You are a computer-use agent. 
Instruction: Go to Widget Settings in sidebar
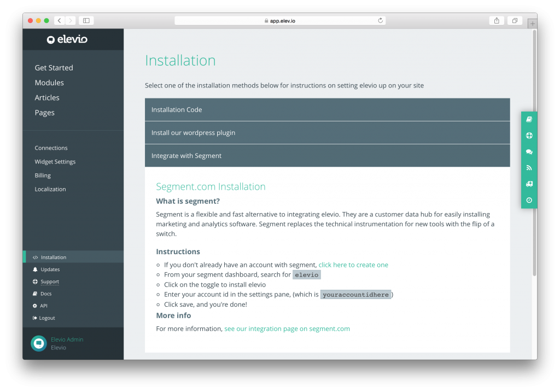click(55, 162)
